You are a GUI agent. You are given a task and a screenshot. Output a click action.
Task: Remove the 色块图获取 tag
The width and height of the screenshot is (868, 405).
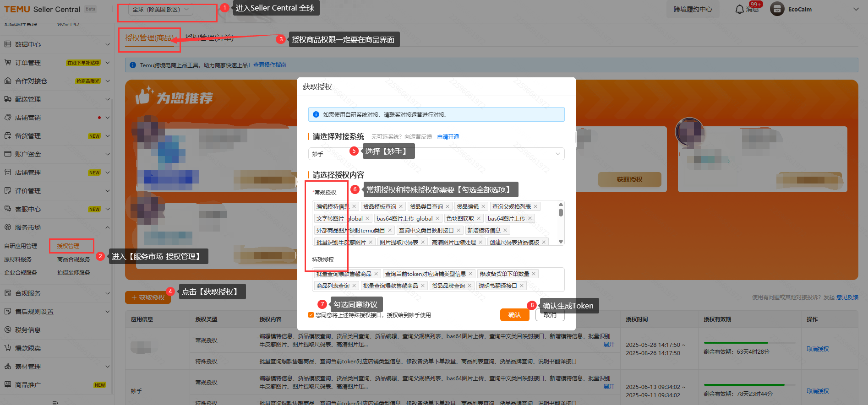pos(479,219)
